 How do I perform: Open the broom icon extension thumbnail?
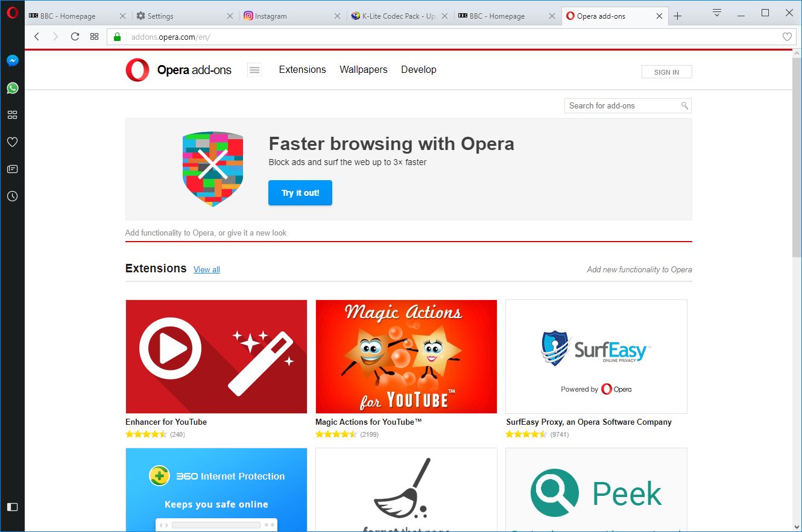[x=406, y=490]
